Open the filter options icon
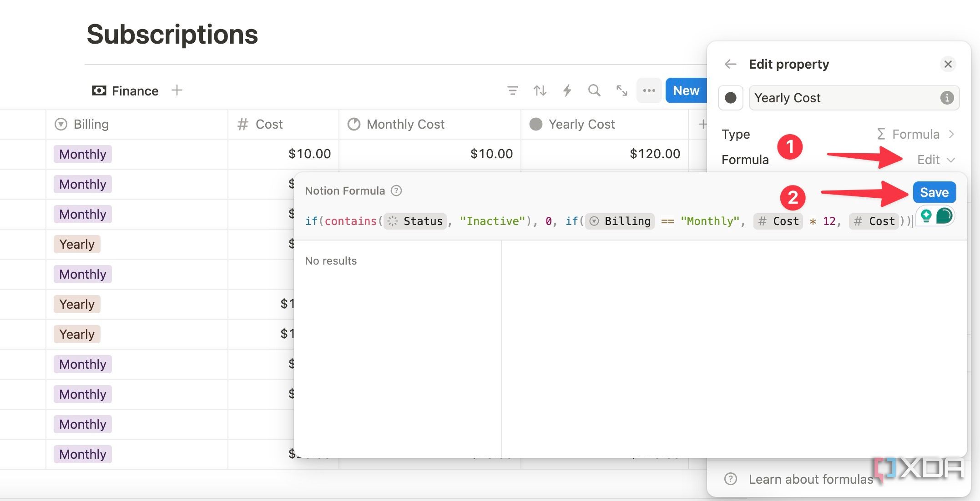980x501 pixels. coord(513,90)
